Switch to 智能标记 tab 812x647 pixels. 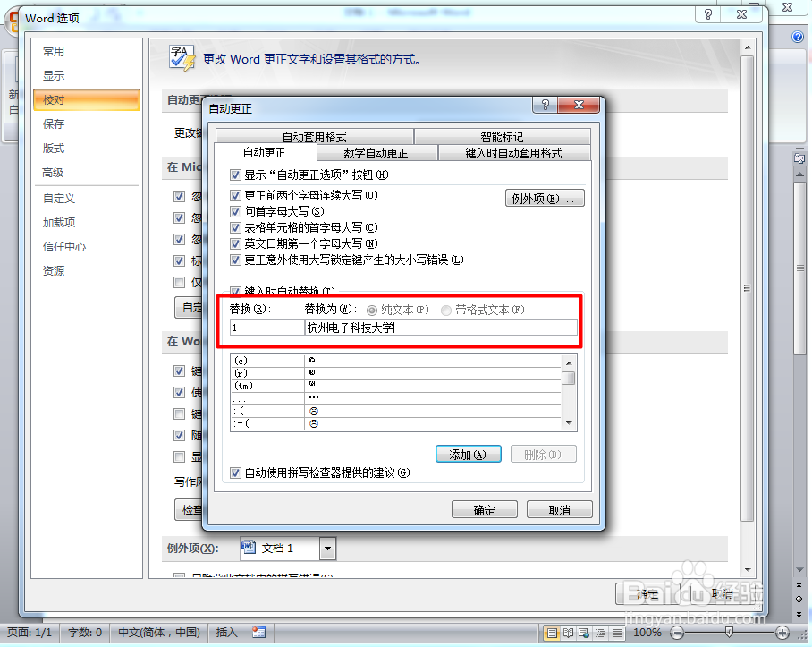pos(502,137)
